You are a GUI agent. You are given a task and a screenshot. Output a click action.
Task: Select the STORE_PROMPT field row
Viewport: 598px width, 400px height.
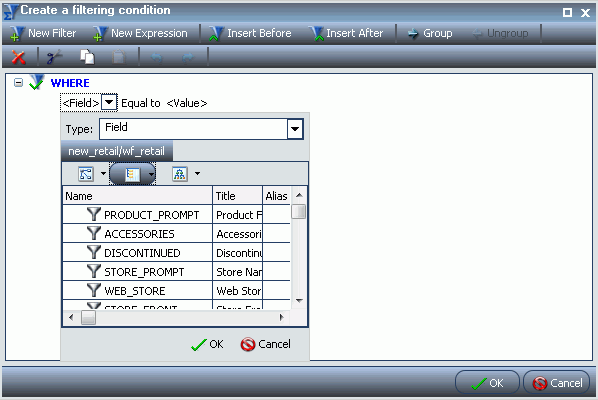coord(176,272)
